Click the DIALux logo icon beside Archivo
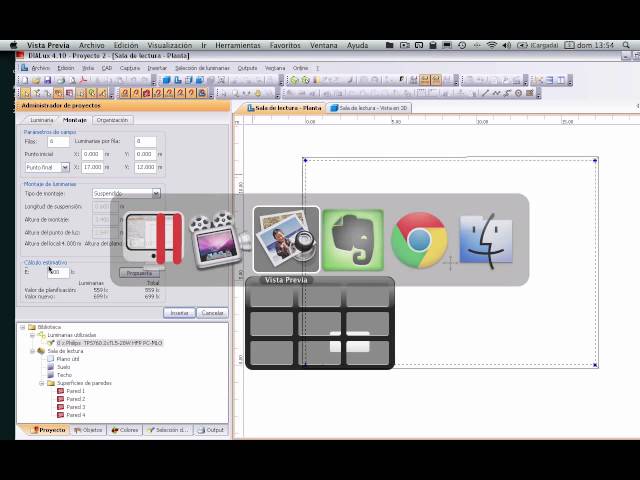Viewport: 640px width, 480px height. tap(24, 68)
